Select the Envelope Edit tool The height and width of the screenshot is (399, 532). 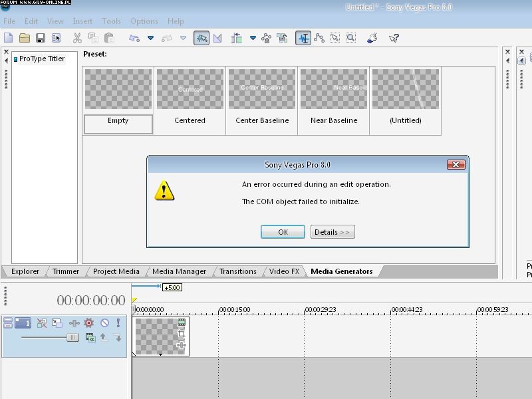tap(319, 38)
